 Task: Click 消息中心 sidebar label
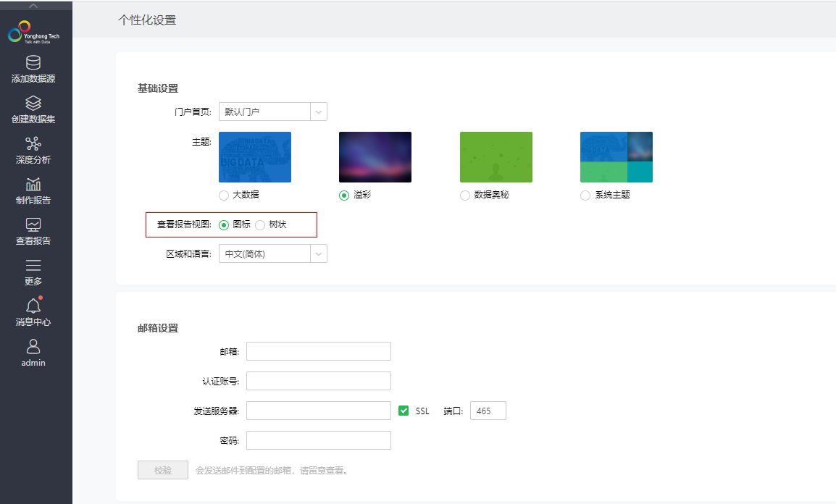pos(33,322)
